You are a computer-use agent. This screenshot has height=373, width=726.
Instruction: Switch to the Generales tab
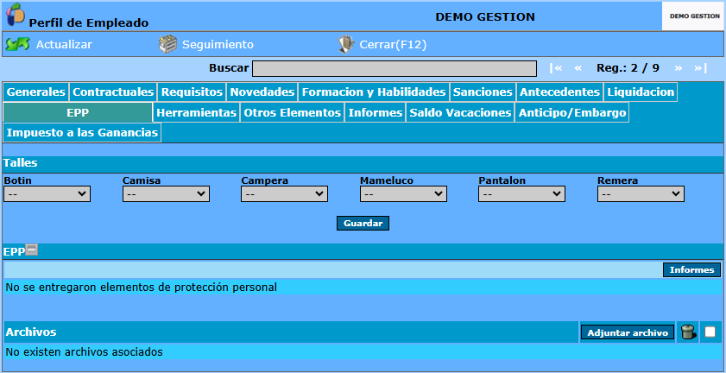[36, 92]
